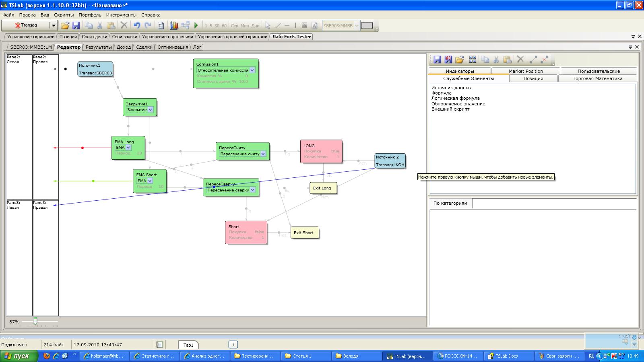The image size is (644, 362).
Task: Click the 'По категориям' tab
Action: pos(450,203)
